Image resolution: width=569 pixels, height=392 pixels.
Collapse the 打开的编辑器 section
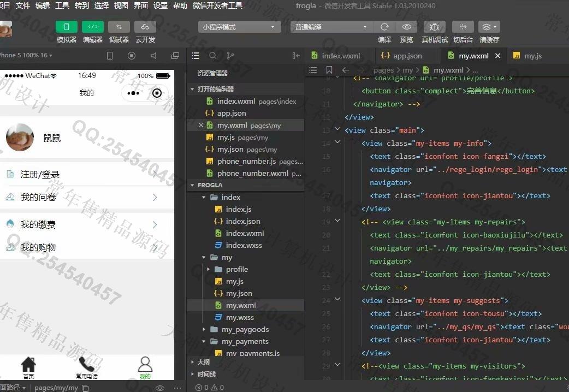coord(192,89)
